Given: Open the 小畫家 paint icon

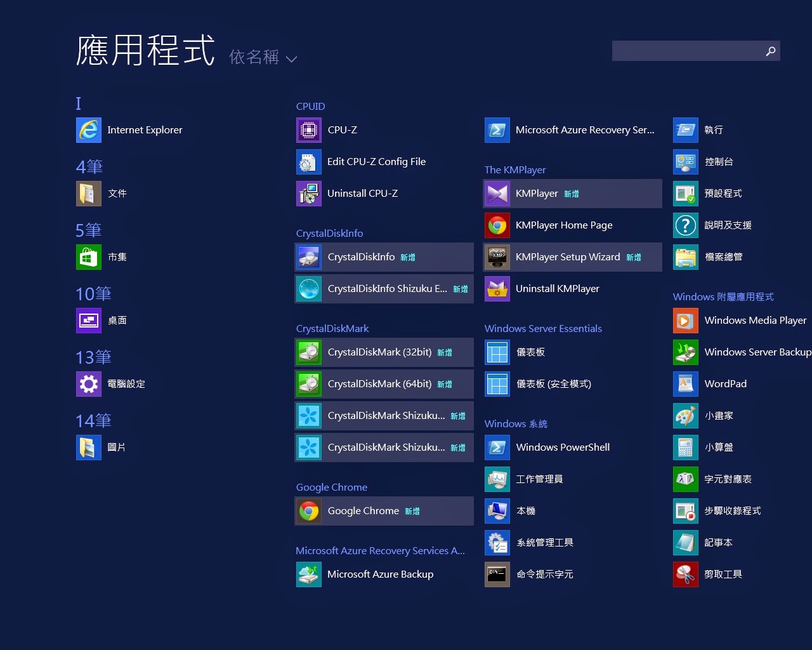Looking at the screenshot, I should pyautogui.click(x=686, y=416).
